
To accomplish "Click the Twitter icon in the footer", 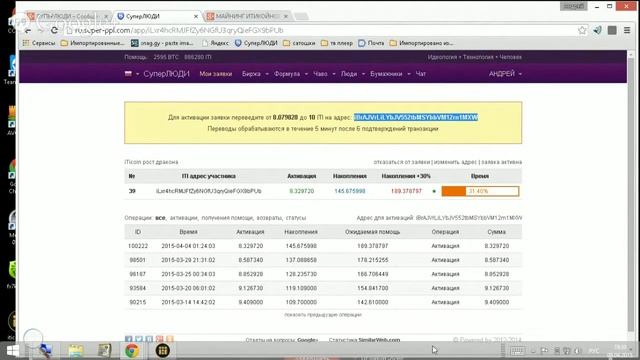I will 139,339.
